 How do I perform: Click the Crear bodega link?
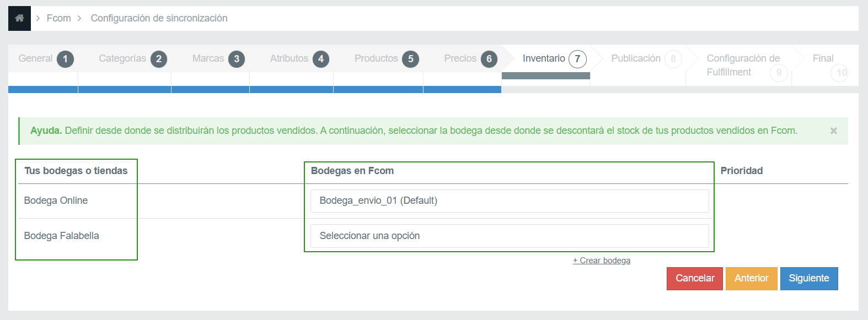click(601, 261)
